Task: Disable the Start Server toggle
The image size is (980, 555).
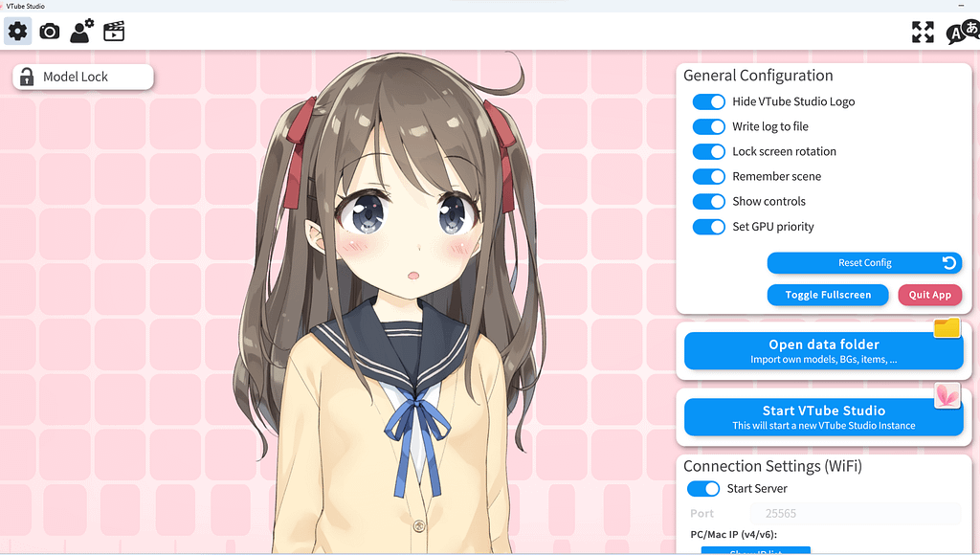Action: [703, 489]
